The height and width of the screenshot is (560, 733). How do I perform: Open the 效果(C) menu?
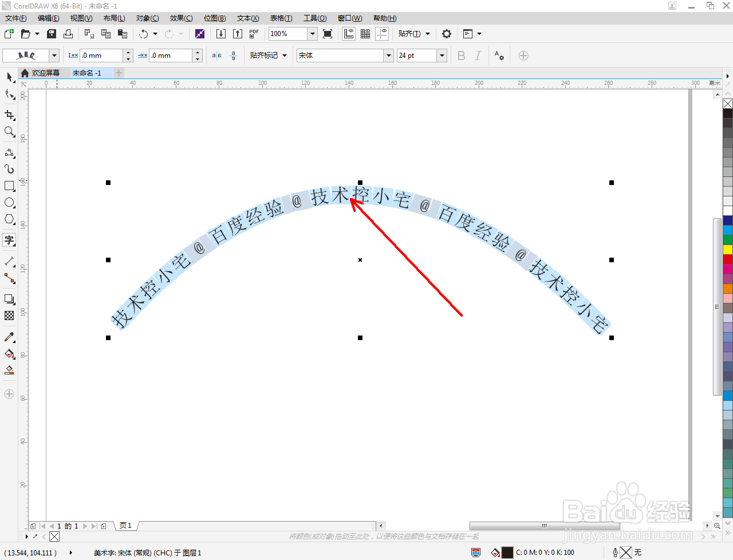coord(181,18)
